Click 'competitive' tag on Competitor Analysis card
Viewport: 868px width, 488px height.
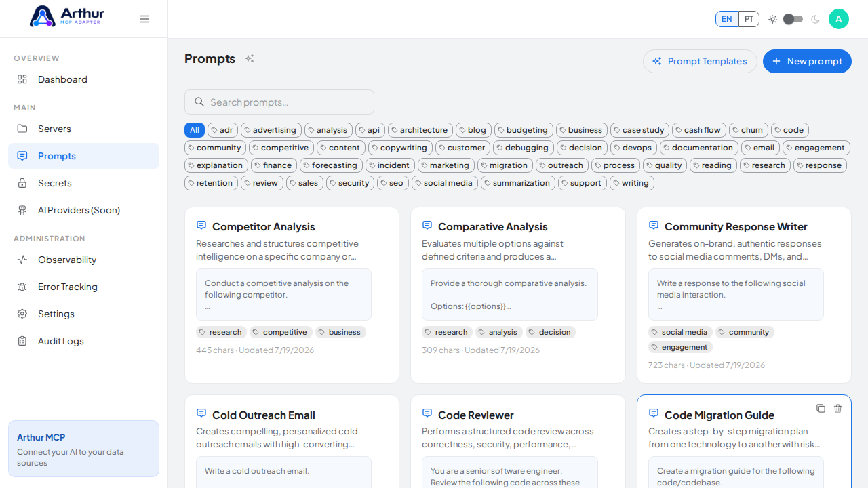(281, 332)
